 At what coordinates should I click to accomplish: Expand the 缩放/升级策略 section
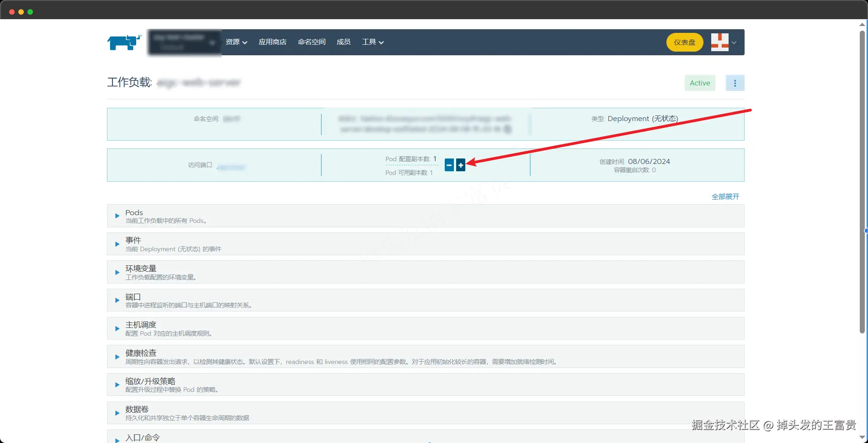[426, 385]
